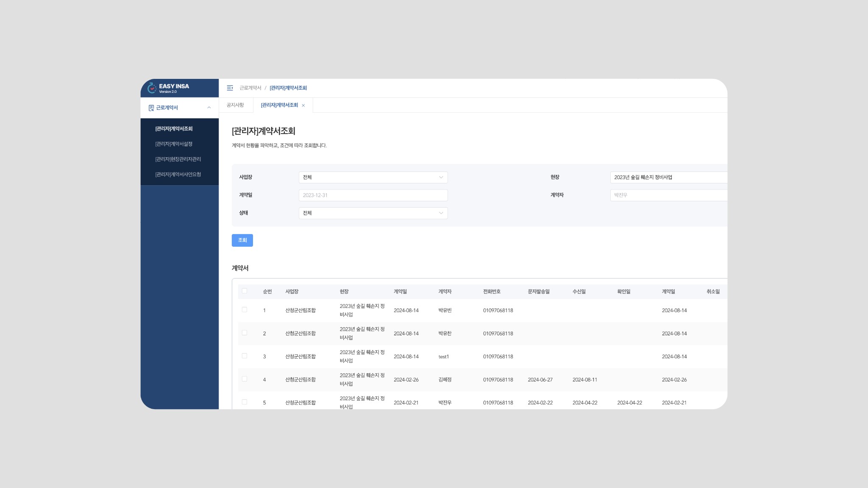Click the 근로계약서 document icon in sidebar
The image size is (868, 488).
pyautogui.click(x=151, y=108)
